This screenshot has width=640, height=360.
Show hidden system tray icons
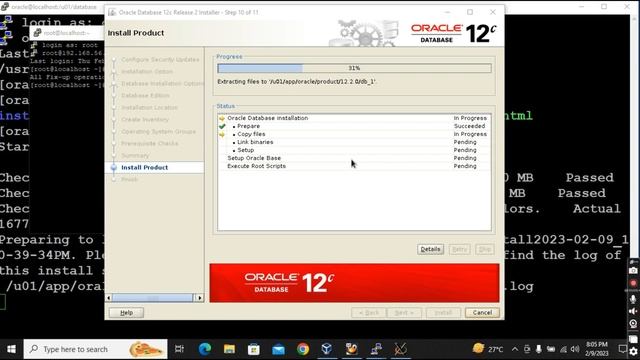[x=515, y=349]
